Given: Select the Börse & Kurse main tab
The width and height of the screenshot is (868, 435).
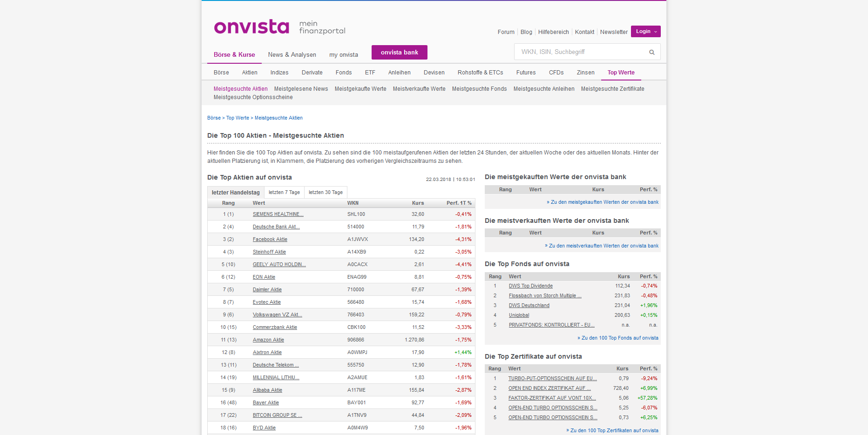Looking at the screenshot, I should pyautogui.click(x=234, y=55).
